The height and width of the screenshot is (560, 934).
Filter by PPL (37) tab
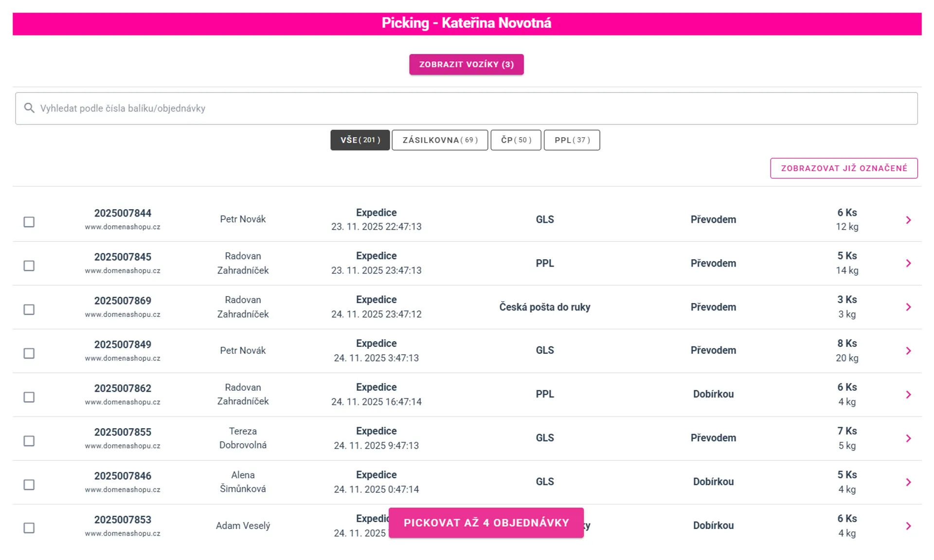(571, 140)
